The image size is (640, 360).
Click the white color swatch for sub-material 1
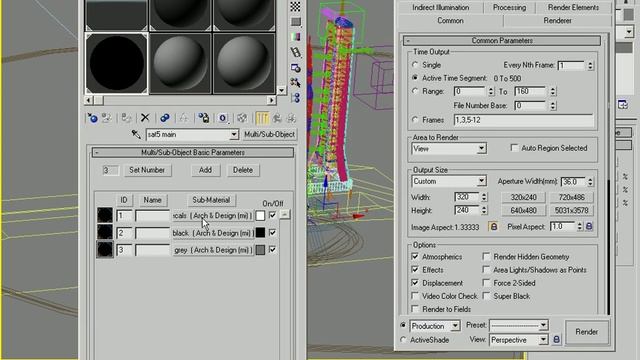coord(260,216)
